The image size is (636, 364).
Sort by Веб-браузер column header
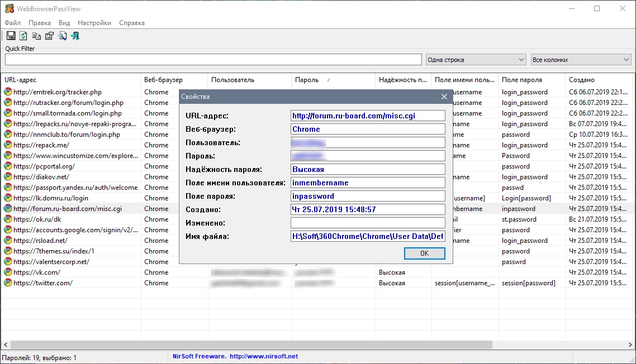point(174,80)
